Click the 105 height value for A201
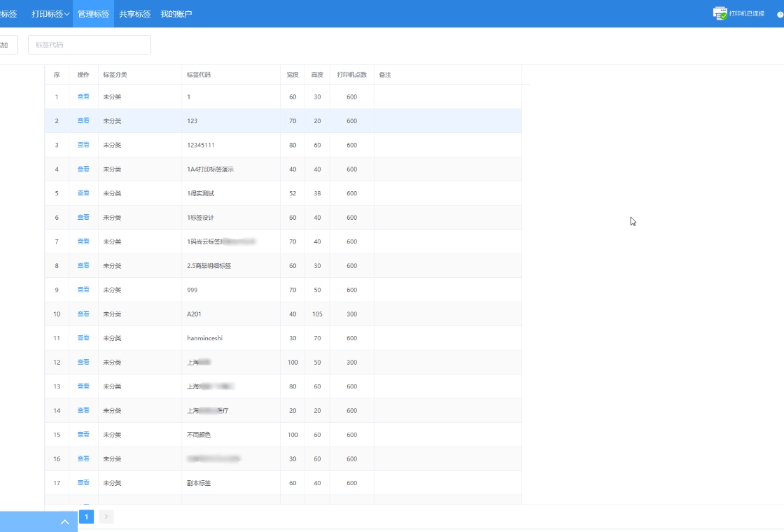Viewport: 784px width, 532px height. (x=317, y=314)
